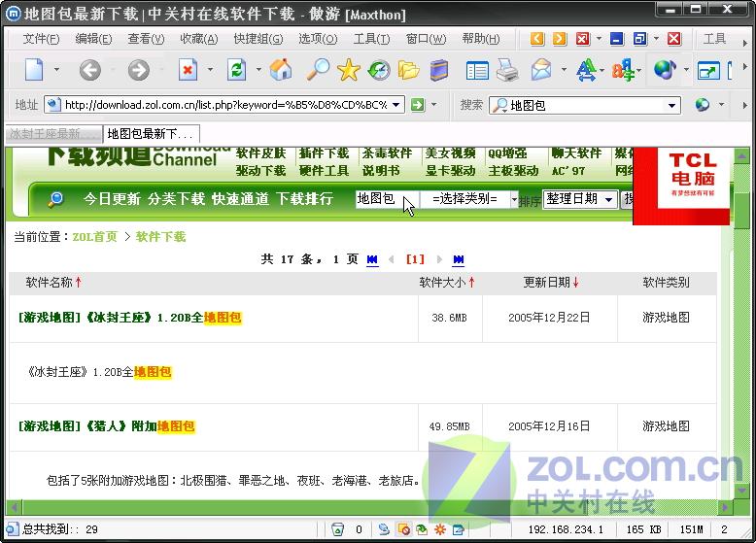Click the green arrow page status bar icon
The image size is (756, 543).
point(422,529)
